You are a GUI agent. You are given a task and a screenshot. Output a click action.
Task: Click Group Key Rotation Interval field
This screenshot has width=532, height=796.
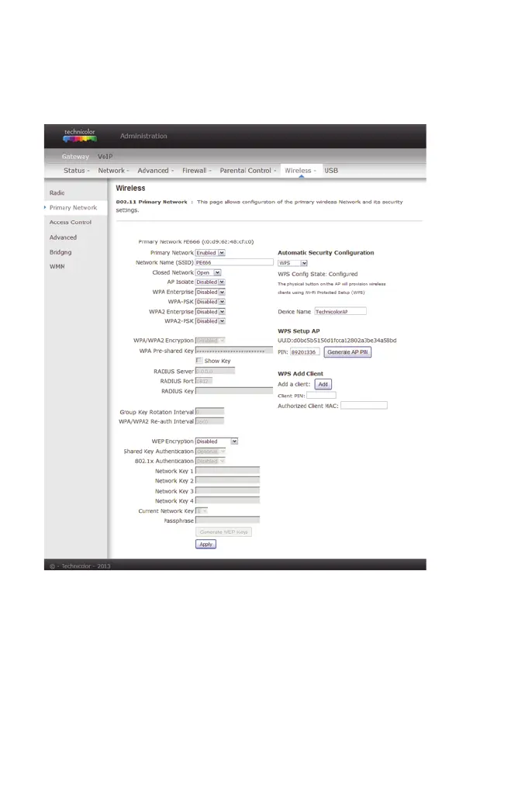[209, 412]
